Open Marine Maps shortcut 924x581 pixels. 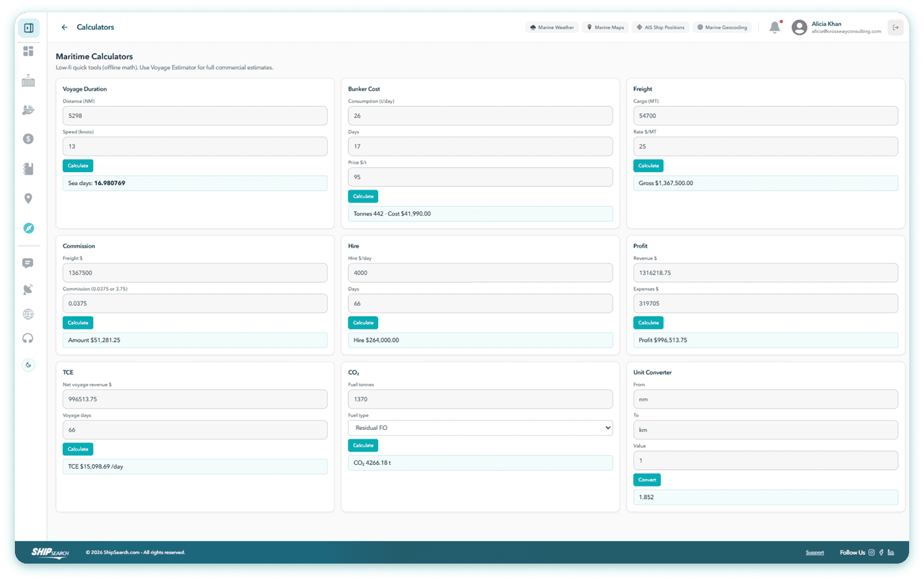tap(605, 27)
